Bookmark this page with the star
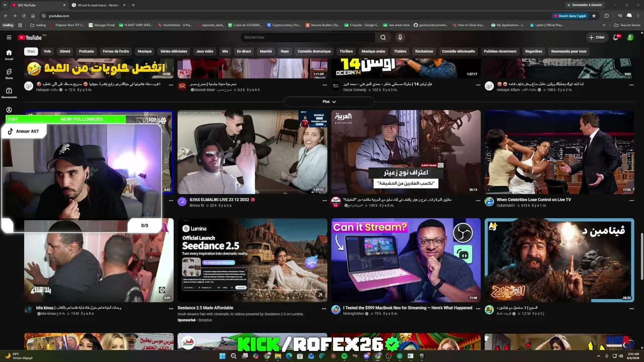 [594, 16]
